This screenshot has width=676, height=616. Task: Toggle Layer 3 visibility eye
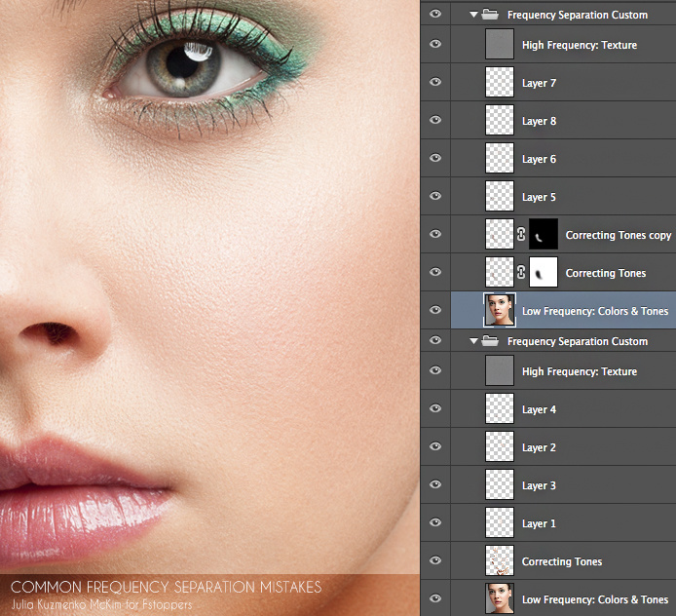(x=435, y=484)
